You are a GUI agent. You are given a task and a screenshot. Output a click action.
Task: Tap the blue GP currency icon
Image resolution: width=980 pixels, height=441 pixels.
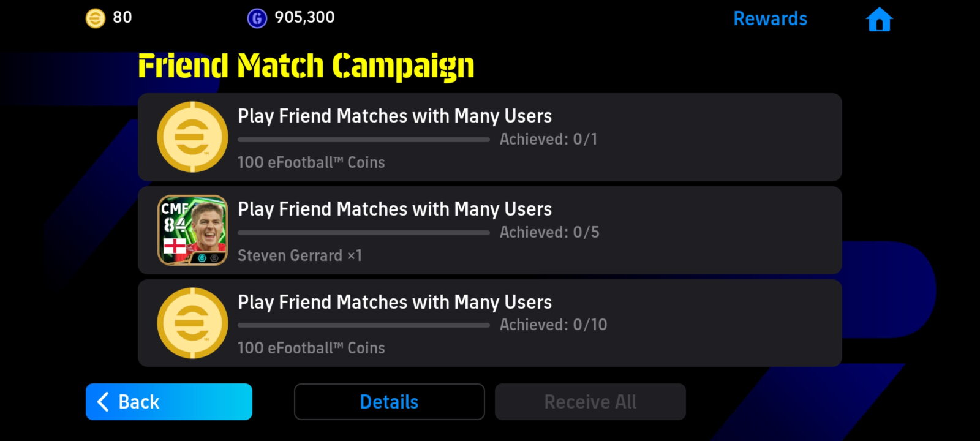[257, 18]
